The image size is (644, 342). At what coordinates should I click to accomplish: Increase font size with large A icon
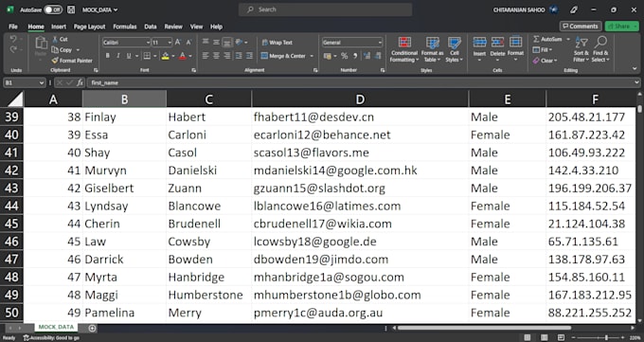[x=178, y=42]
